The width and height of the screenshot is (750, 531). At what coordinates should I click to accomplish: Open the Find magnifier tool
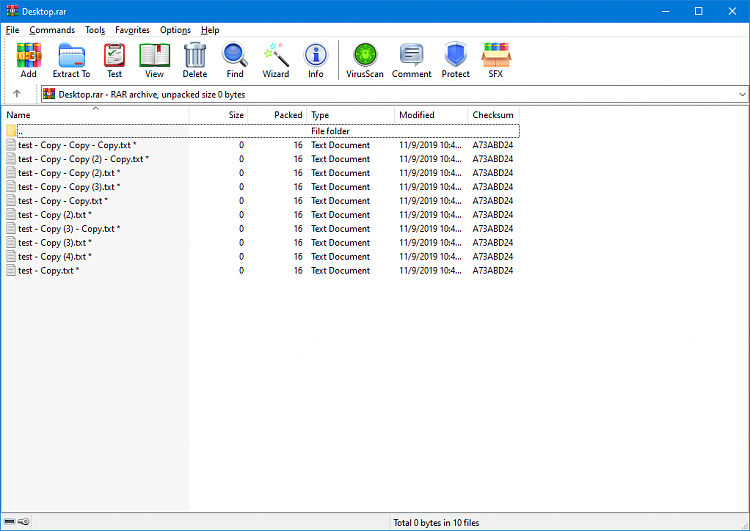[x=235, y=60]
